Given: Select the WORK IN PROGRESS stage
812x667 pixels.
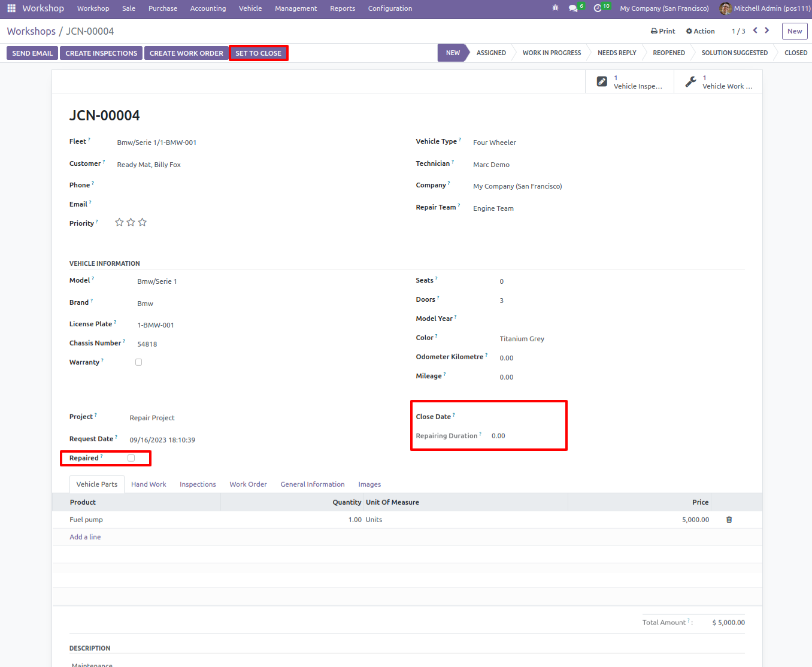Looking at the screenshot, I should [x=552, y=53].
